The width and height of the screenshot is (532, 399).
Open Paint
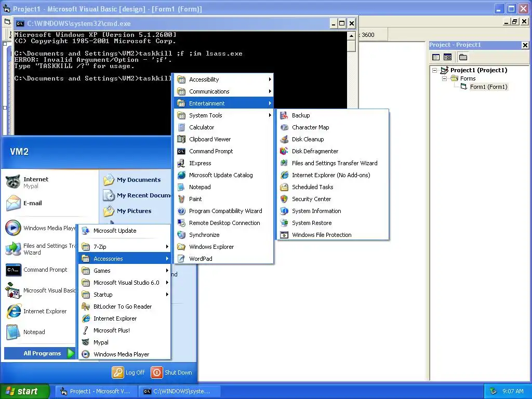tap(224, 199)
